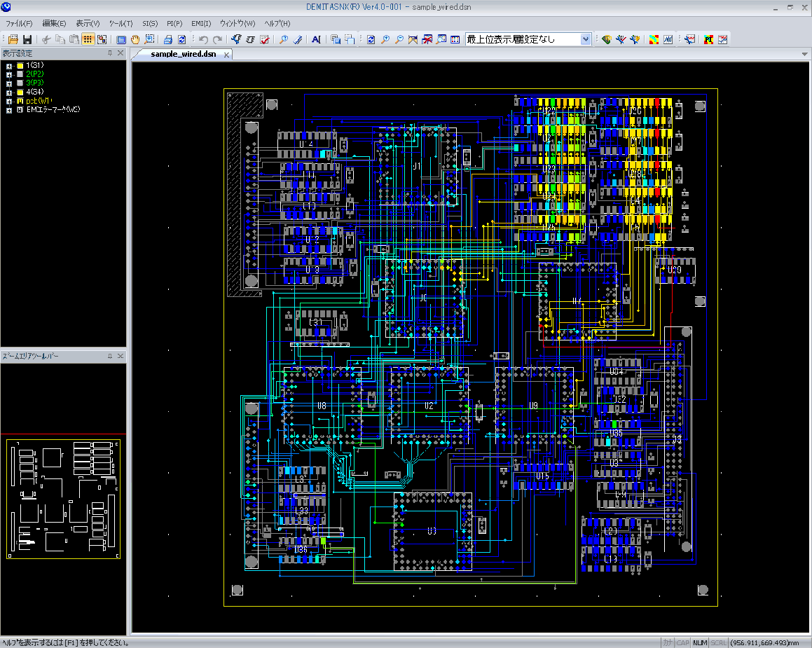
Task: Click the 1(S1) layer label
Action: point(35,65)
